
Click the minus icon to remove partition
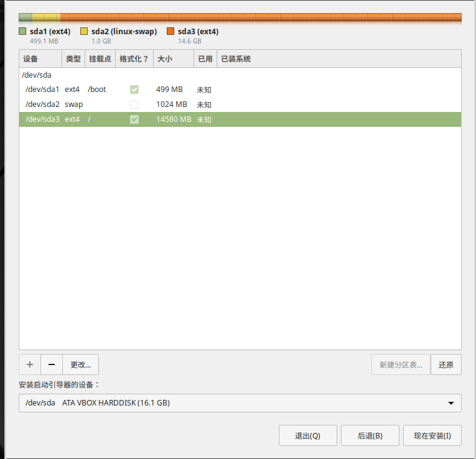[x=52, y=364]
